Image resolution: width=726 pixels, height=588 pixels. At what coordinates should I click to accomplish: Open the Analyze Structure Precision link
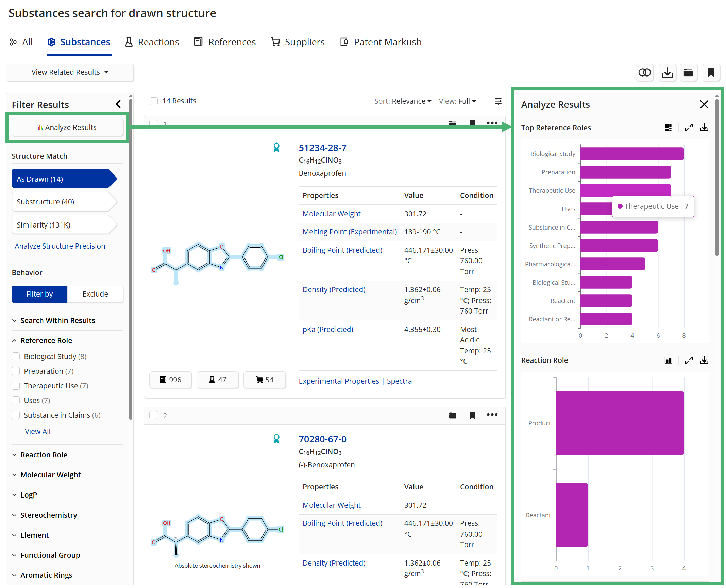(60, 246)
